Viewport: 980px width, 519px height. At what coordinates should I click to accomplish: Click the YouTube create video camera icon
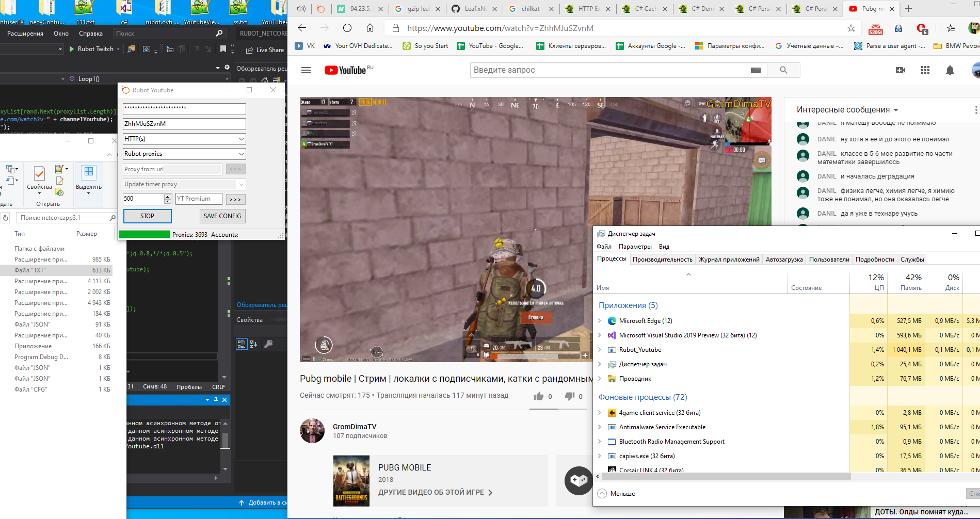pos(901,70)
